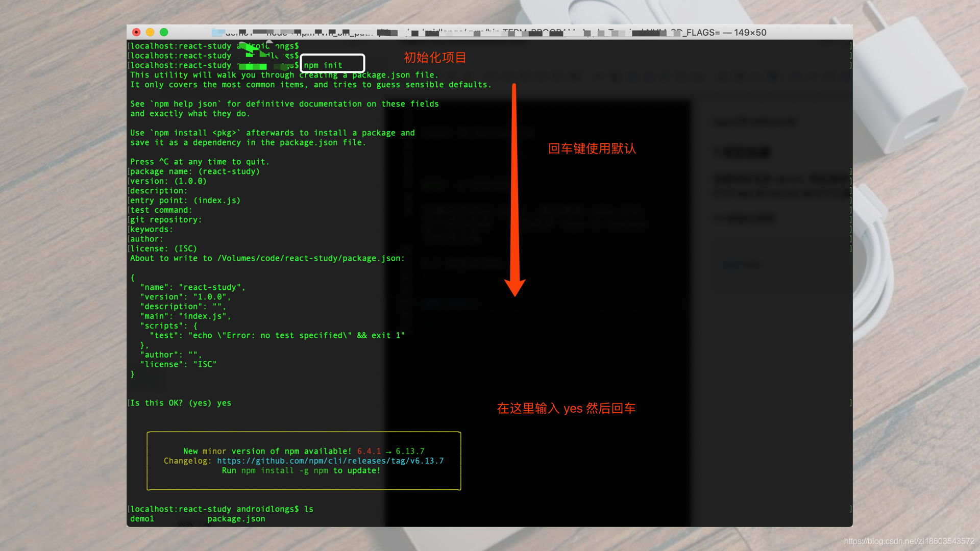
Task: Click the 'git repository:' prompt line
Action: point(166,220)
